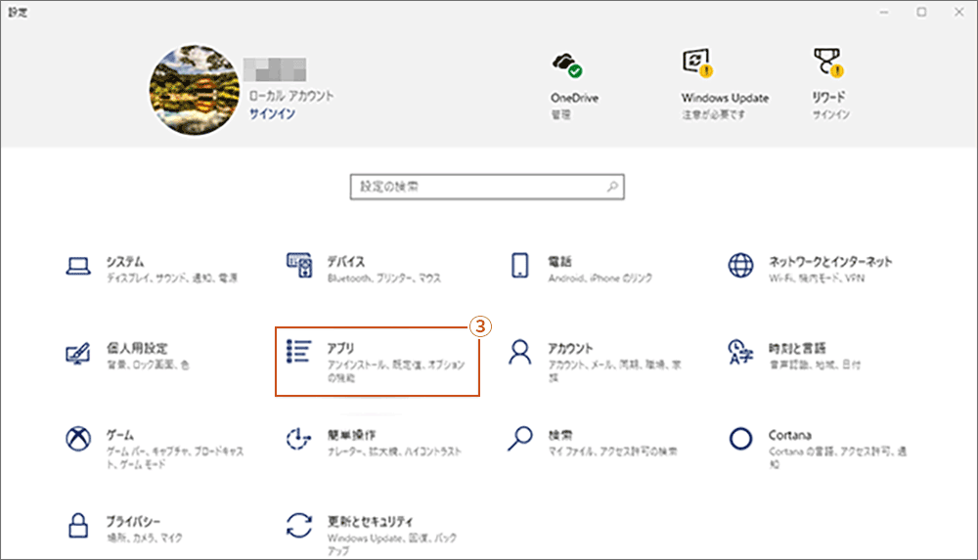Image resolution: width=978 pixels, height=560 pixels.
Task: Open the Cortana category title
Action: tap(789, 435)
